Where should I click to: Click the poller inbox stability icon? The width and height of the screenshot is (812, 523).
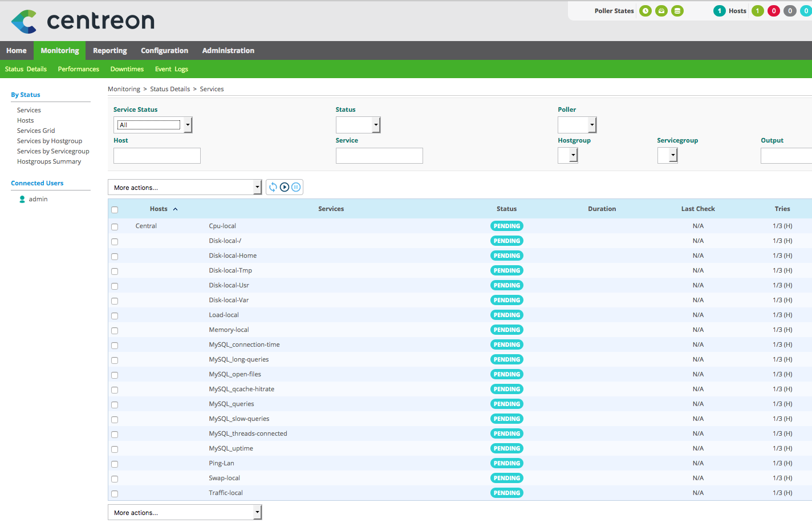661,11
